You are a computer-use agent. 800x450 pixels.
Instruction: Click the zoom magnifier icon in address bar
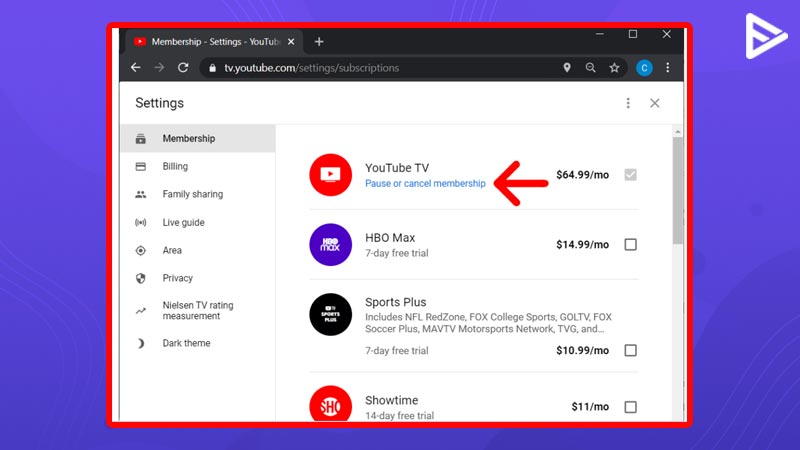[590, 67]
